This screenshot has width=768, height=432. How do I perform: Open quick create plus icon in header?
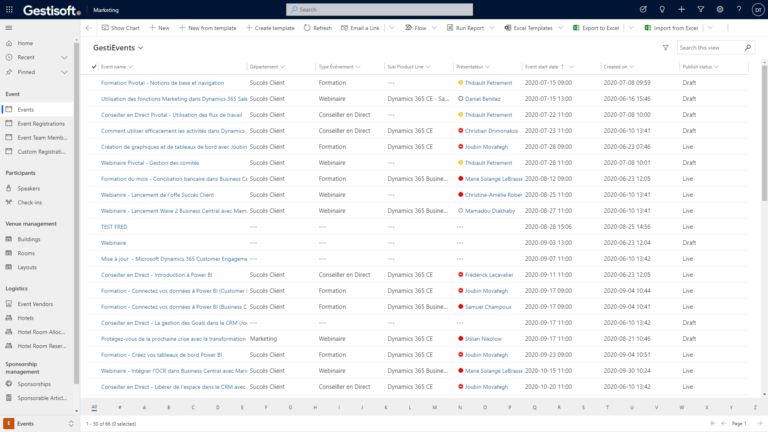coord(681,9)
